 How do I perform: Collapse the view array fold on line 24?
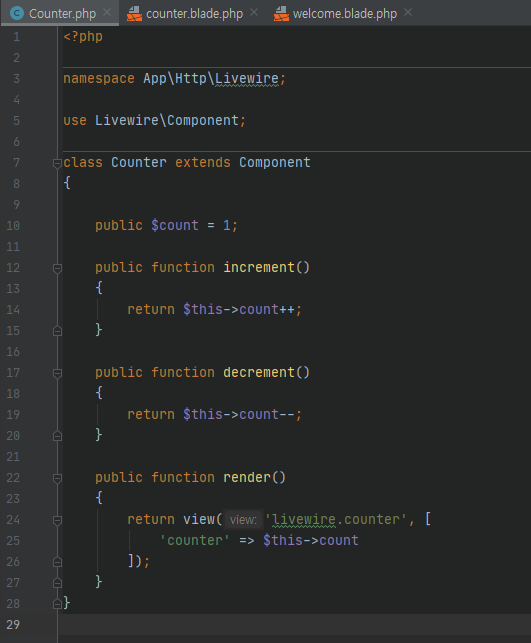tap(57, 520)
